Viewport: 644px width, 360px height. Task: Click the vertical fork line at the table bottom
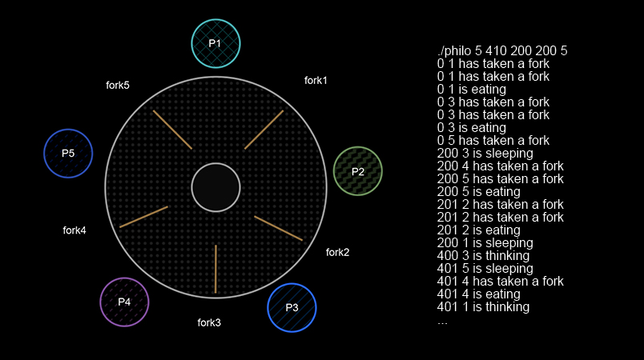(215, 269)
